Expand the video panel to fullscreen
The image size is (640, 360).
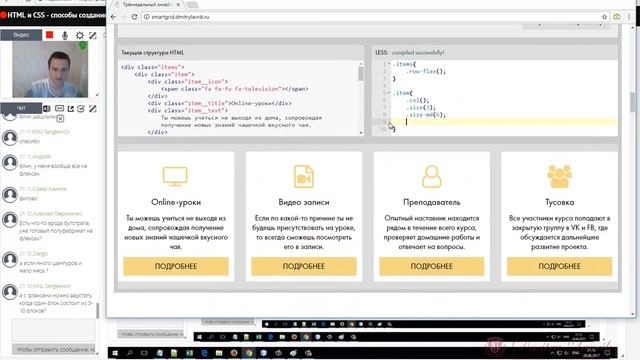click(x=93, y=36)
